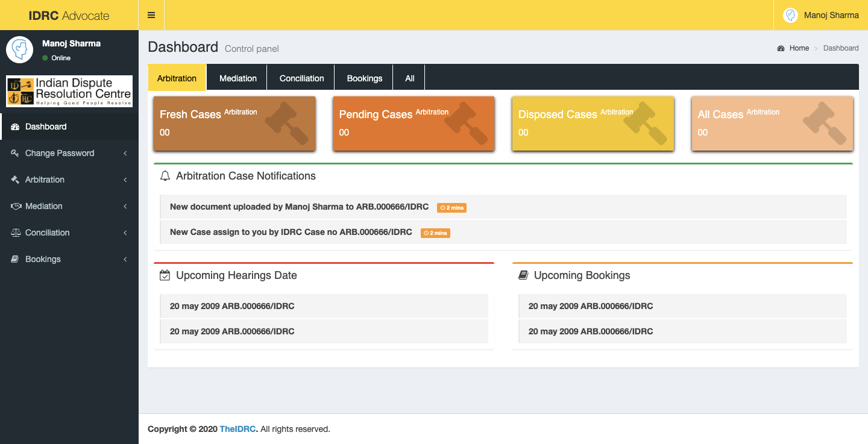Click the gavel icon beside Arbitration
868x444 pixels.
coord(16,180)
